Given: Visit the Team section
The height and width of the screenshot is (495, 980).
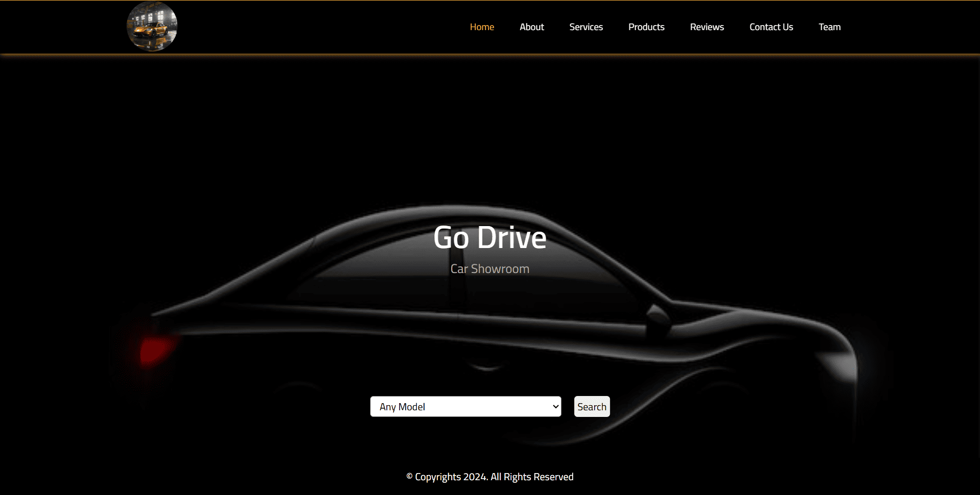Looking at the screenshot, I should point(829,27).
